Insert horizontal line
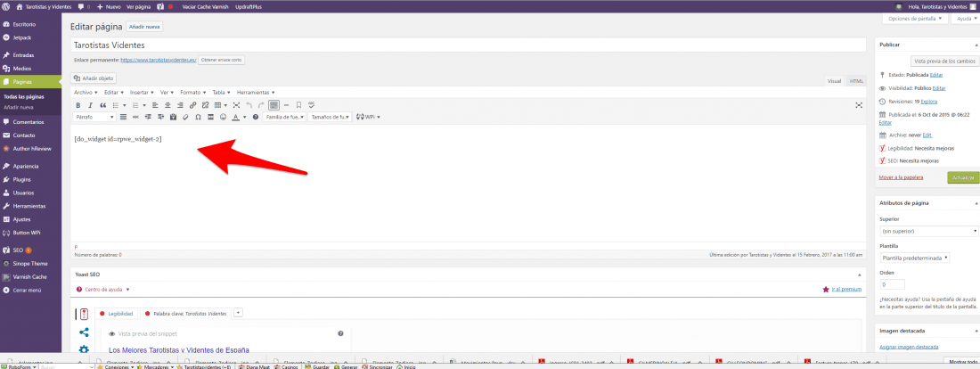Viewport: 980px width, 369px height. point(286,105)
